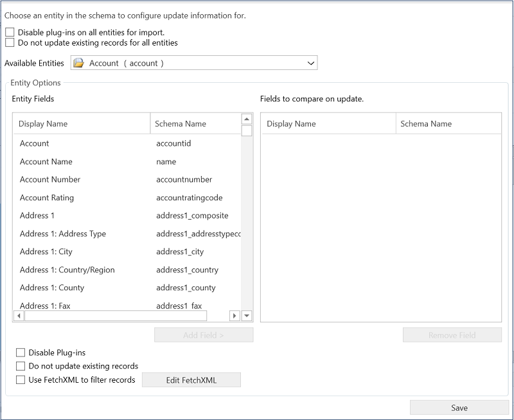Click the Save button
The height and width of the screenshot is (420, 514).
pyautogui.click(x=460, y=408)
